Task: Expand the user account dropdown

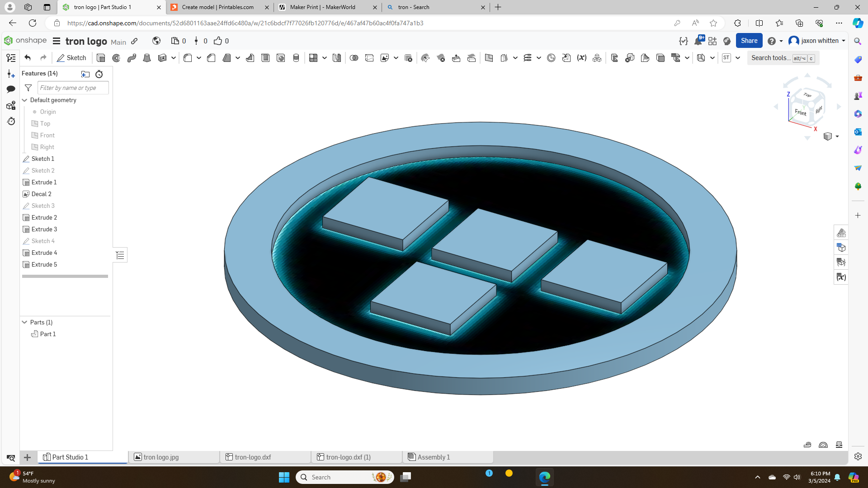Action: (844, 41)
